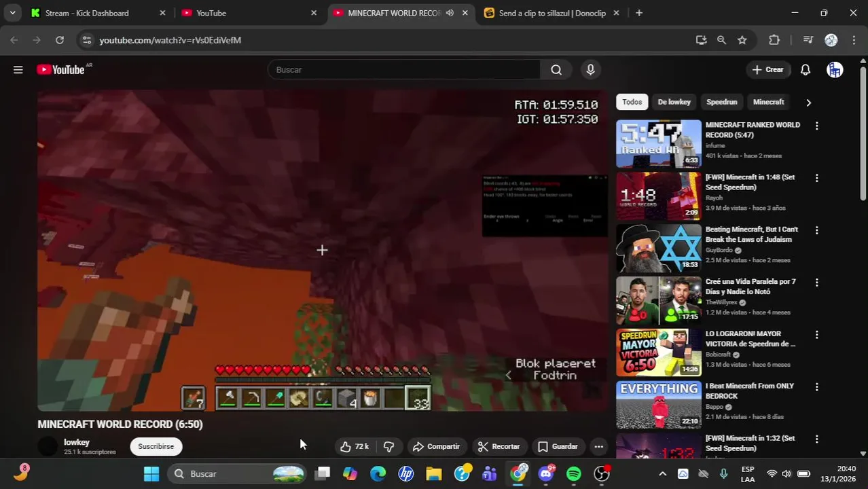This screenshot has width=868, height=489.
Task: Open Chrome profile avatar
Action: (x=831, y=40)
